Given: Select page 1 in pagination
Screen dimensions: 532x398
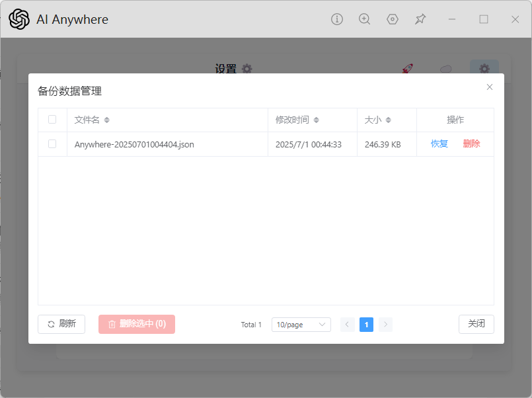Looking at the screenshot, I should coord(366,325).
